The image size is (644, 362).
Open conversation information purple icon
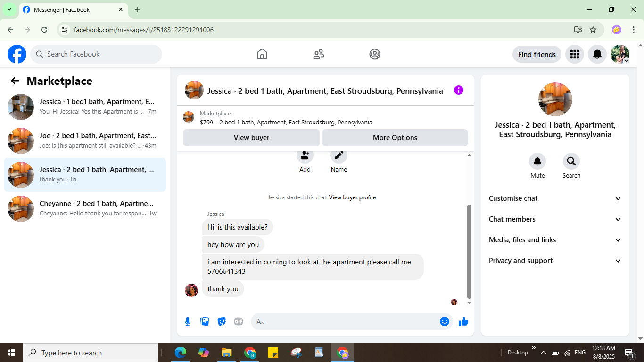coord(458,90)
